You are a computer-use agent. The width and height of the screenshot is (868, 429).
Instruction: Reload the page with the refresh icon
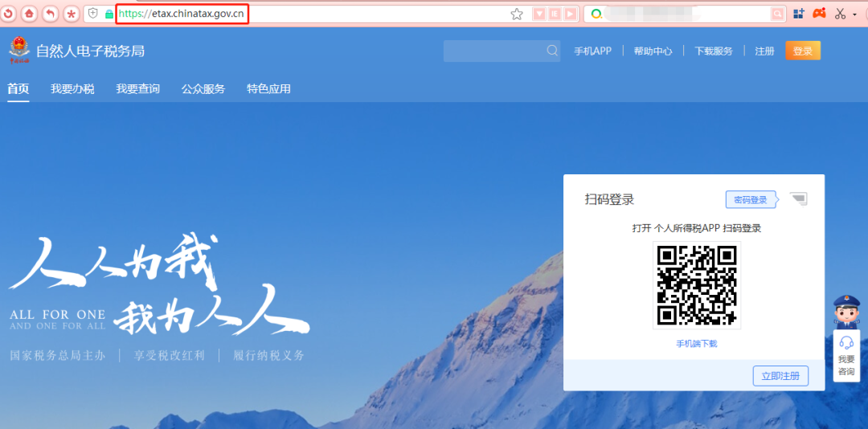click(9, 14)
